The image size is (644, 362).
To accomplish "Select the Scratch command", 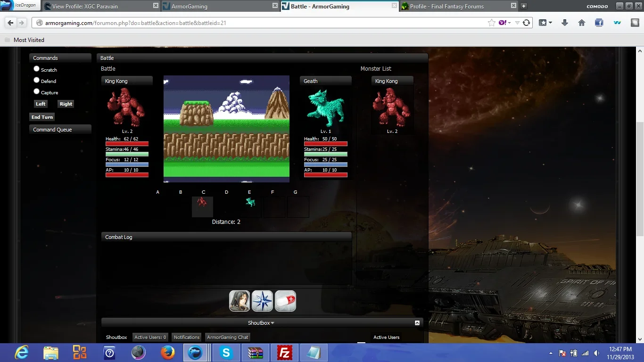I will point(37,69).
